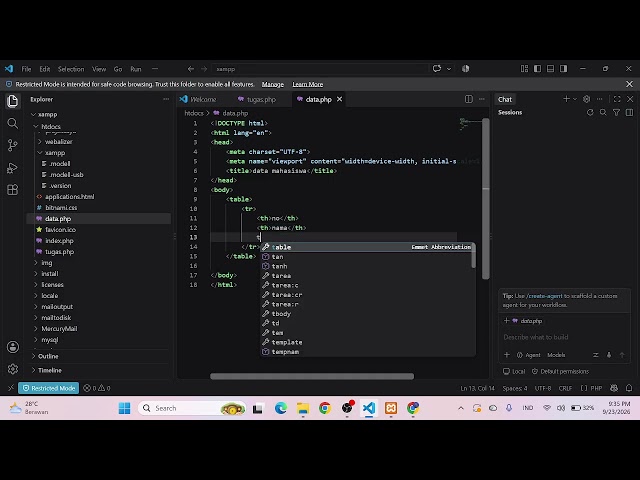Open notifications bell in status bar

tap(629, 388)
